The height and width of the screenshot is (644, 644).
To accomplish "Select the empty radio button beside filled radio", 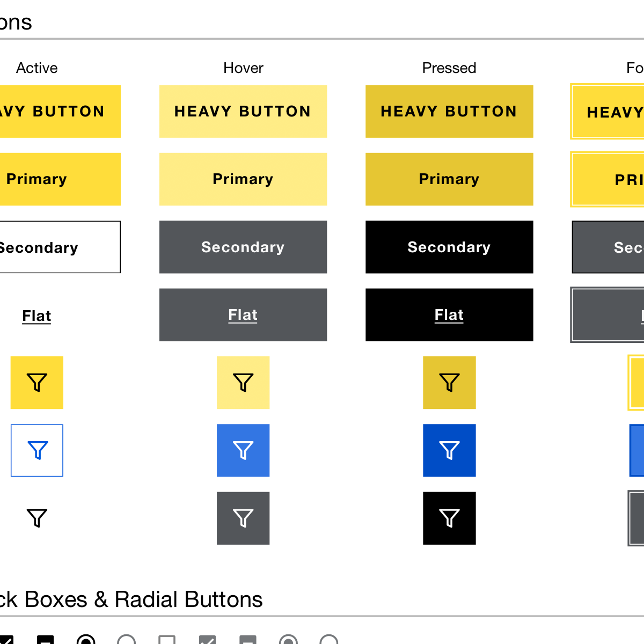I will (x=127, y=640).
